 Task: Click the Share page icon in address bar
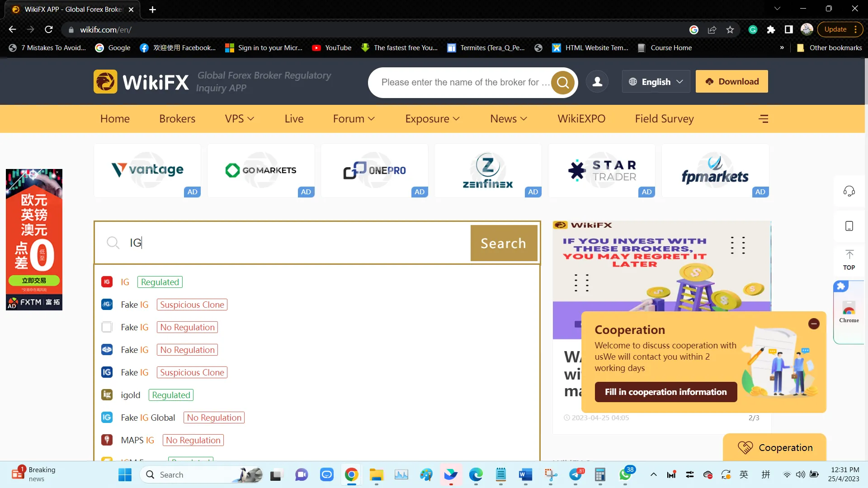(712, 30)
